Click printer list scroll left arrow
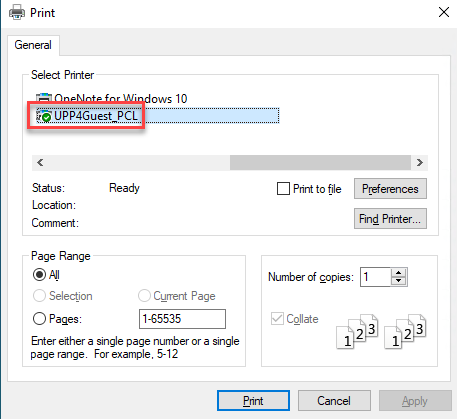 pos(40,163)
